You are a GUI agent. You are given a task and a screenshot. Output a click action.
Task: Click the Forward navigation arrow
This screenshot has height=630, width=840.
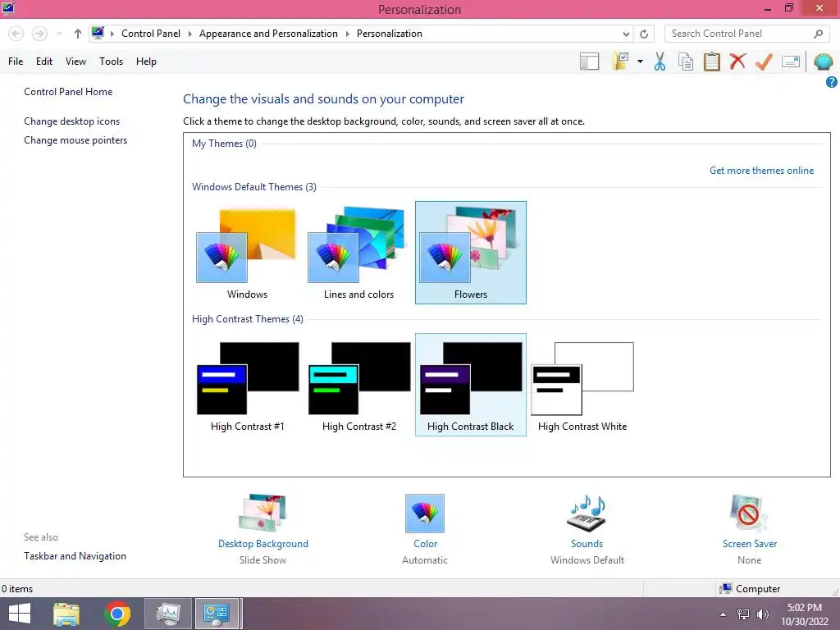(x=39, y=34)
